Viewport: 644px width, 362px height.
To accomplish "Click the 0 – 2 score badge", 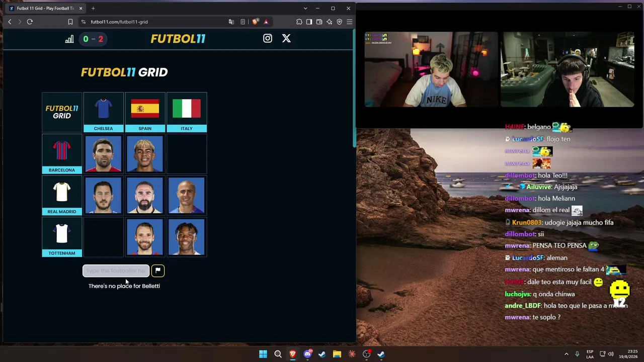I will coord(93,39).
